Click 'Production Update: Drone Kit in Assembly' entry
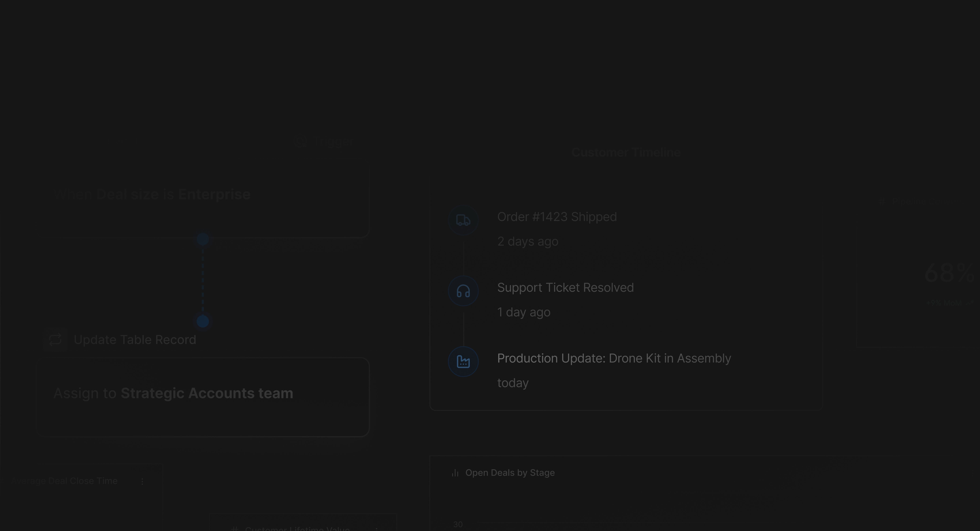The height and width of the screenshot is (531, 980). point(614,358)
